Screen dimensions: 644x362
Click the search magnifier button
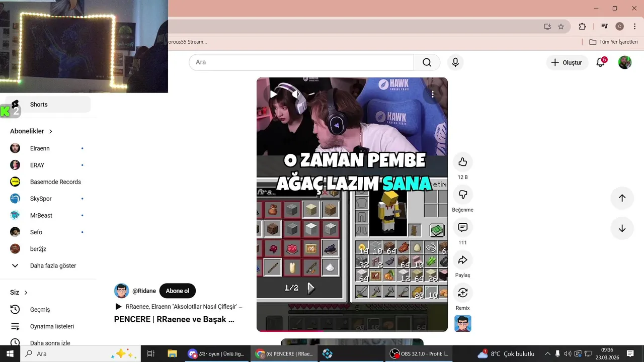(427, 62)
